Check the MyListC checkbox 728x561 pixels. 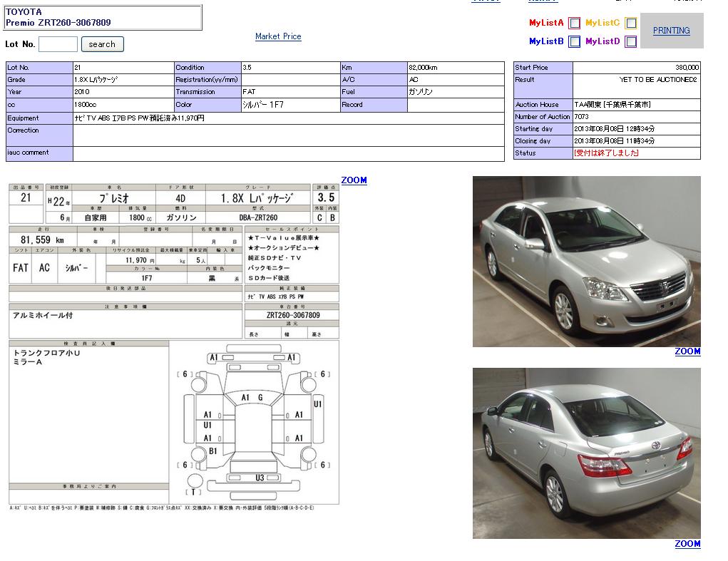click(631, 23)
